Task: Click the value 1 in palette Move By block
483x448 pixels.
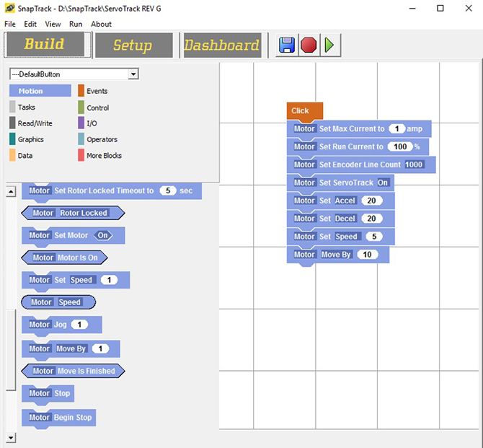Action: tap(100, 348)
